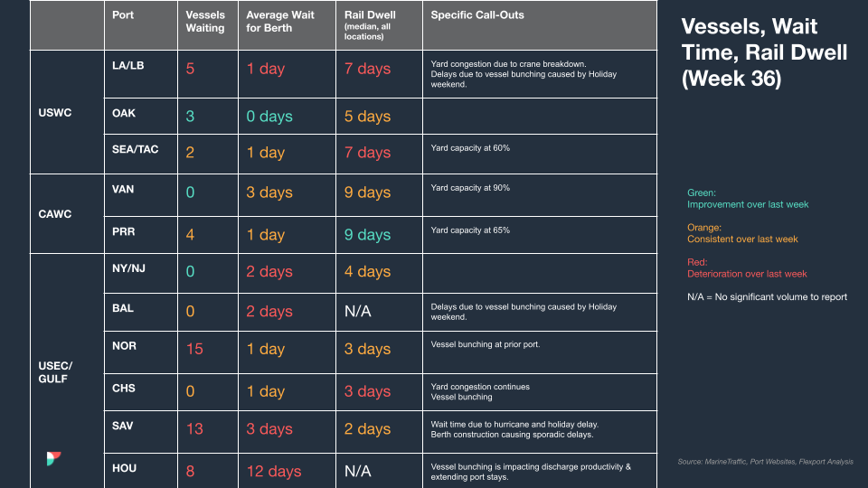
Task: Click HOU average wait 12 days
Action: (274, 472)
